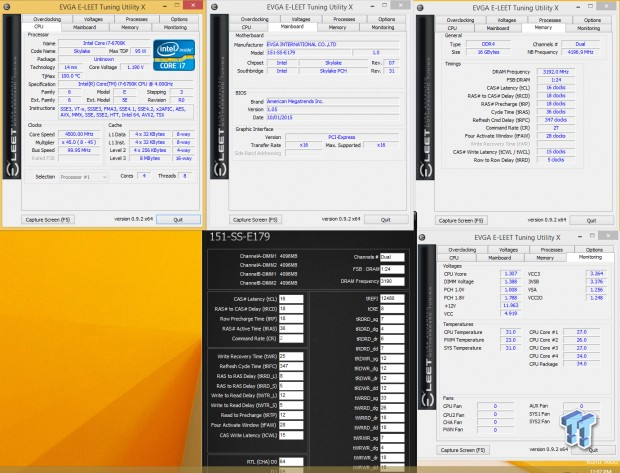Switch to Mainboard tab in Memory window
The image size is (620, 473).
tap(498, 28)
